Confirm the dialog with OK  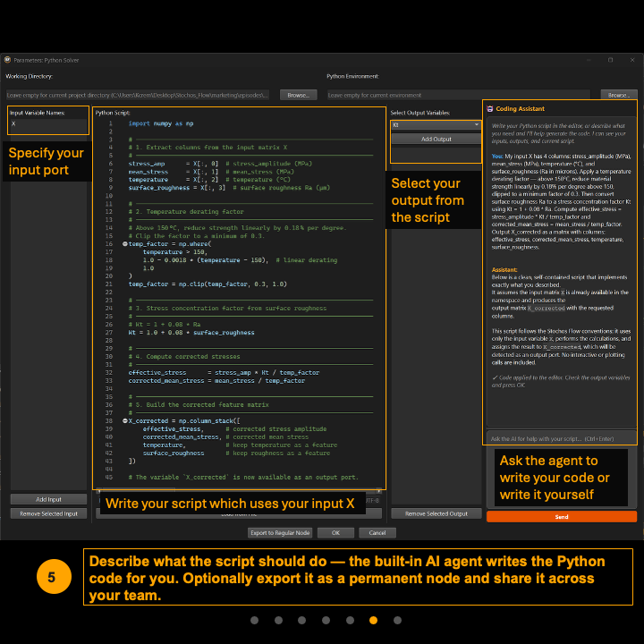pyautogui.click(x=335, y=532)
